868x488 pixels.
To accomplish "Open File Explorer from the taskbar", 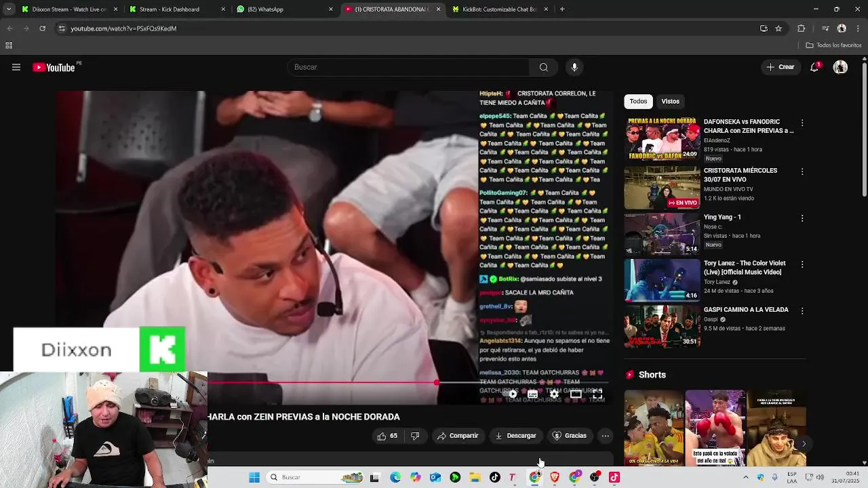I will click(475, 477).
